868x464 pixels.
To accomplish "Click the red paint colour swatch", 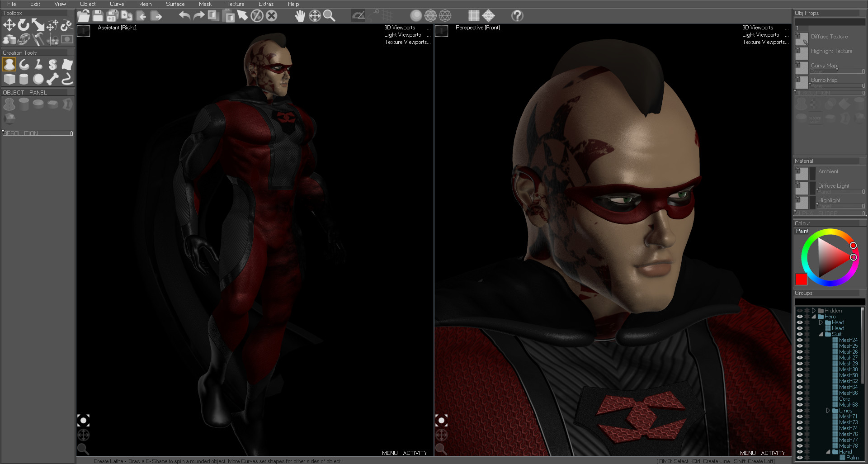I will click(x=801, y=279).
